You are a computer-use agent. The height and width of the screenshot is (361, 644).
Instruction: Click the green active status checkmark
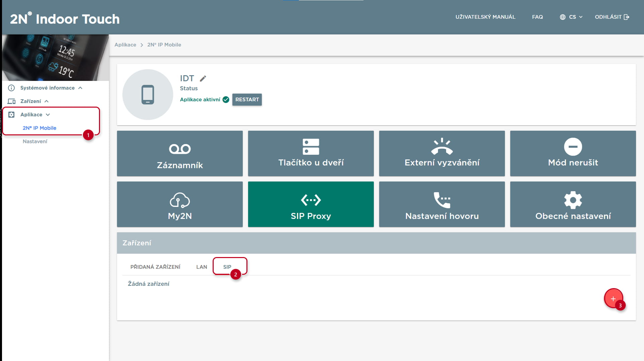226,100
